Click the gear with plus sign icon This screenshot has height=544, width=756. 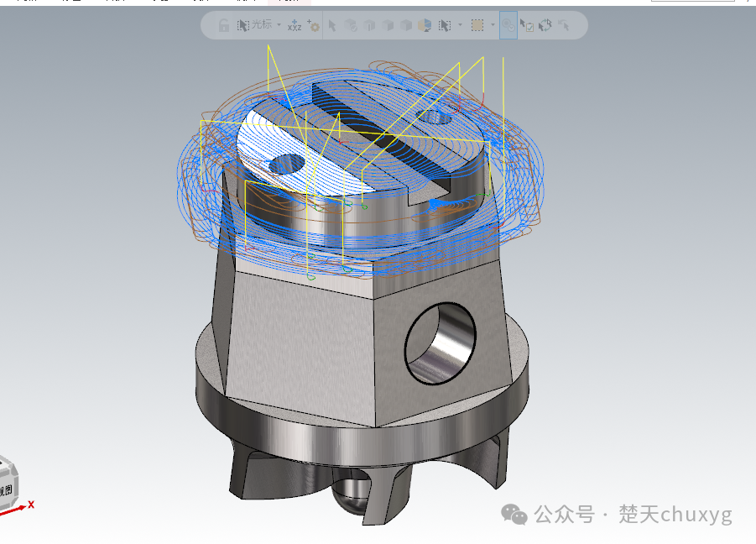click(314, 25)
